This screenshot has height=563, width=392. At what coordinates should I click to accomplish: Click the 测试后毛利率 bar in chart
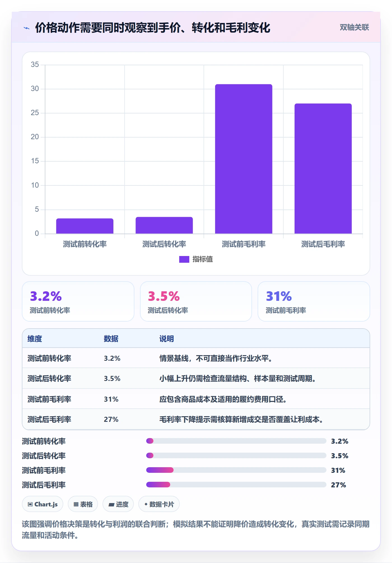pyautogui.click(x=323, y=169)
